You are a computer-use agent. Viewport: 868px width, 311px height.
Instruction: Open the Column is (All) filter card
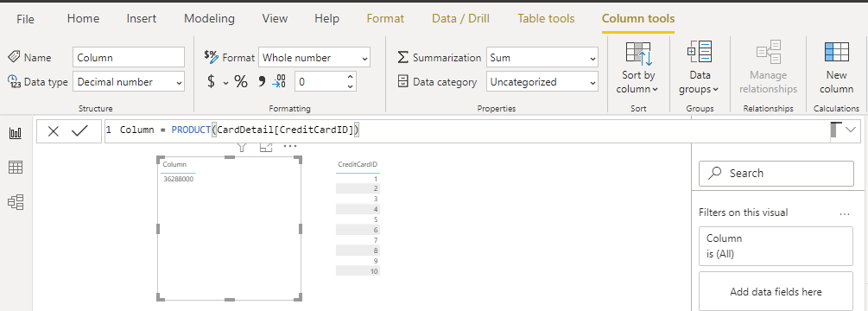[776, 246]
